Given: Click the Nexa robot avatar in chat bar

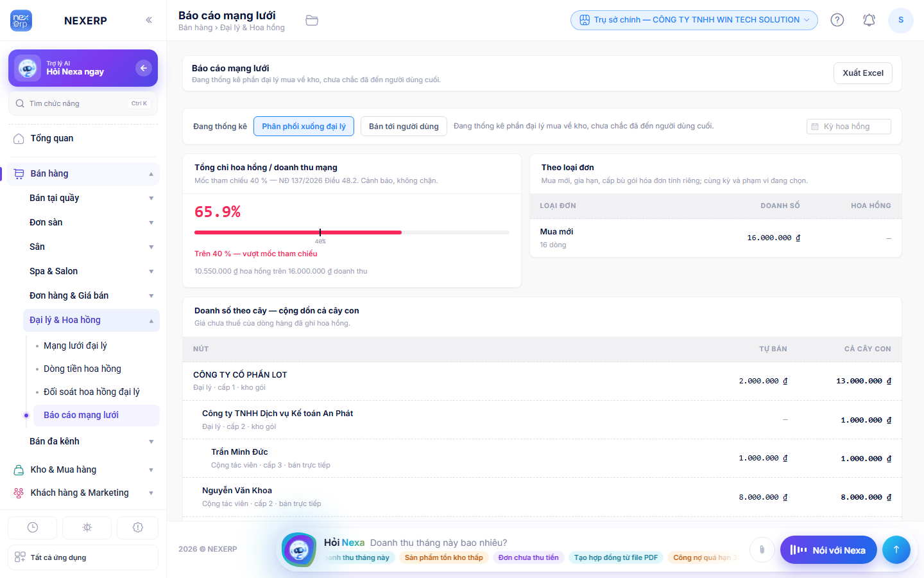Looking at the screenshot, I should (299, 550).
